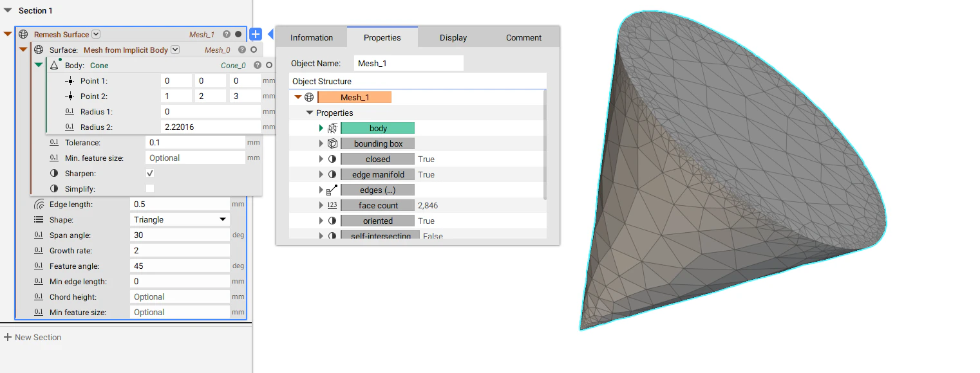Click the globe icon beside the Surface label

(39, 50)
